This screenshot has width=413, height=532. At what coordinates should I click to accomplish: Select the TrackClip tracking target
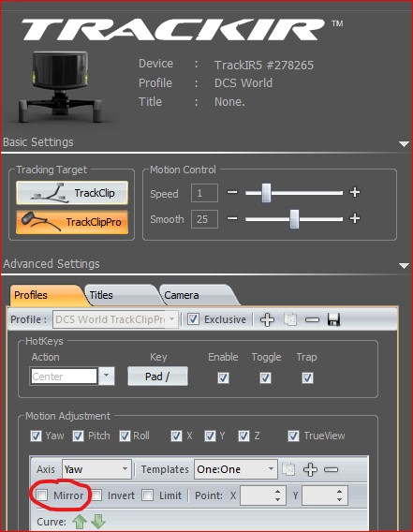coord(72,193)
